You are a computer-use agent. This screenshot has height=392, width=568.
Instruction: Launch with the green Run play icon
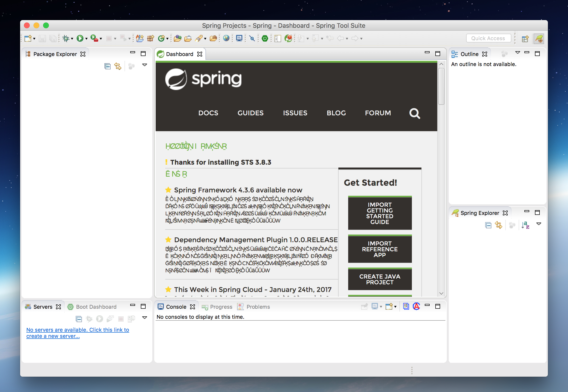(x=80, y=39)
